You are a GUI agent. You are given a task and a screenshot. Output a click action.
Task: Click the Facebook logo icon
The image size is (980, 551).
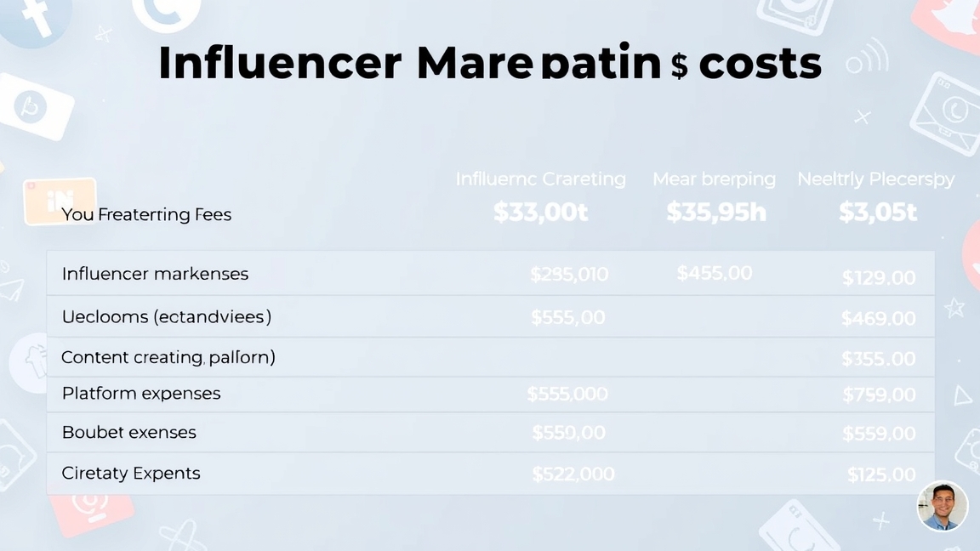point(36,19)
